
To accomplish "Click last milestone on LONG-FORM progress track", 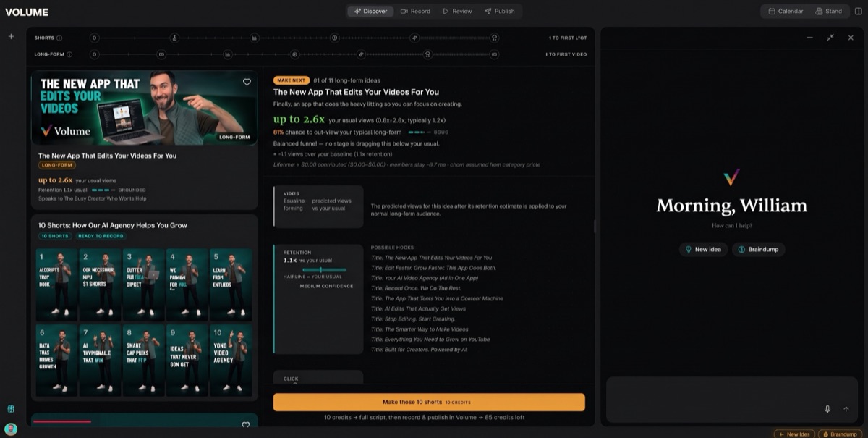I will pos(495,54).
